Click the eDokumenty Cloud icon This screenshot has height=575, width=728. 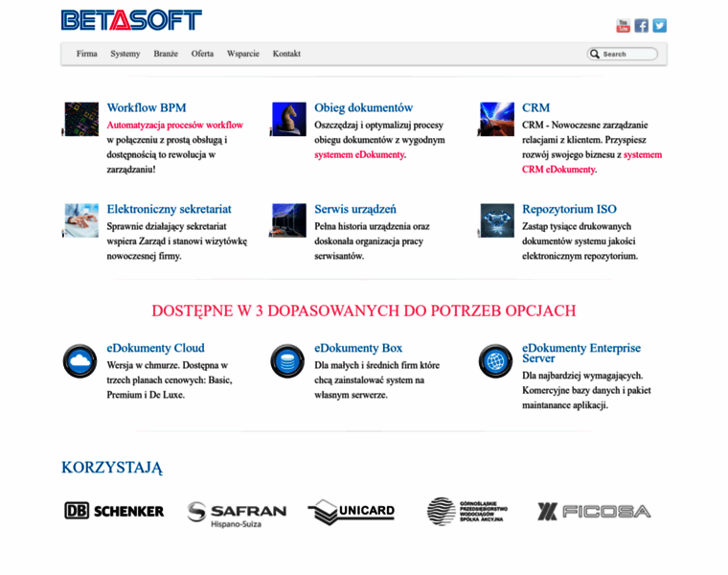click(80, 361)
